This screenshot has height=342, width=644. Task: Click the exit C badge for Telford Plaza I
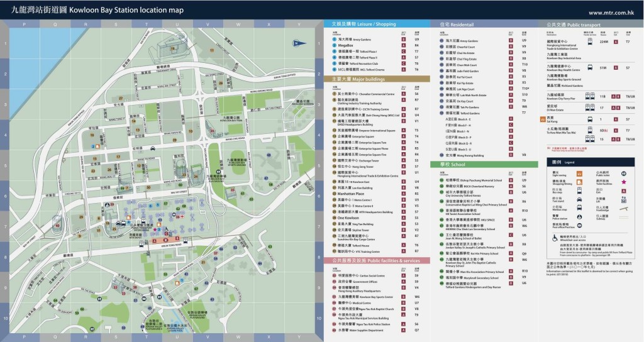[x=404, y=52]
